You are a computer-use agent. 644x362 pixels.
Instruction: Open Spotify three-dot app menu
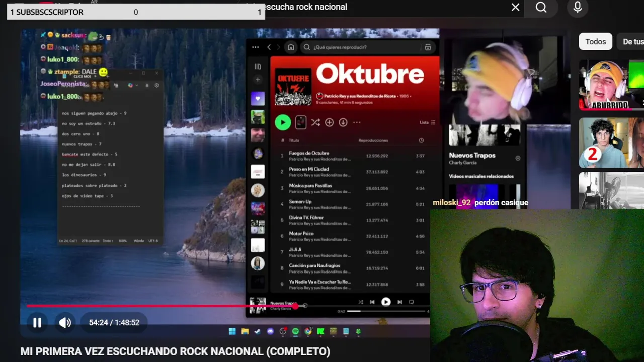[x=255, y=47]
